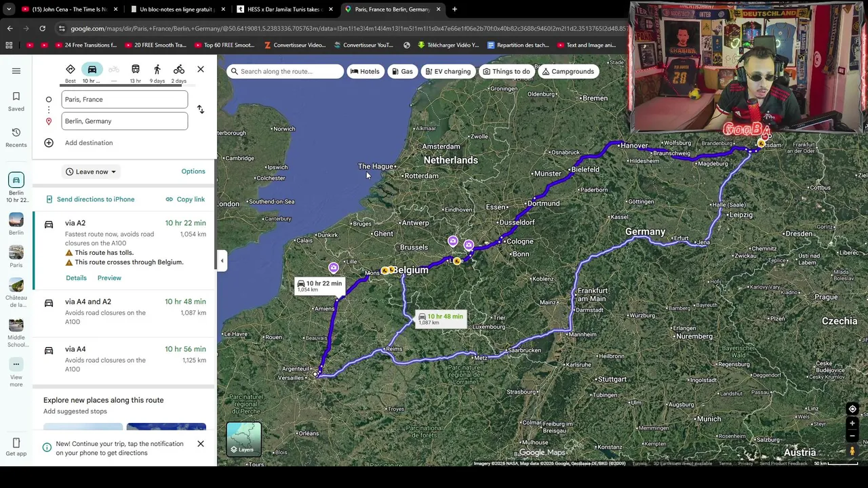Screen dimensions: 868x488
Task: Open the Layers map type thumbnail
Action: 243,439
